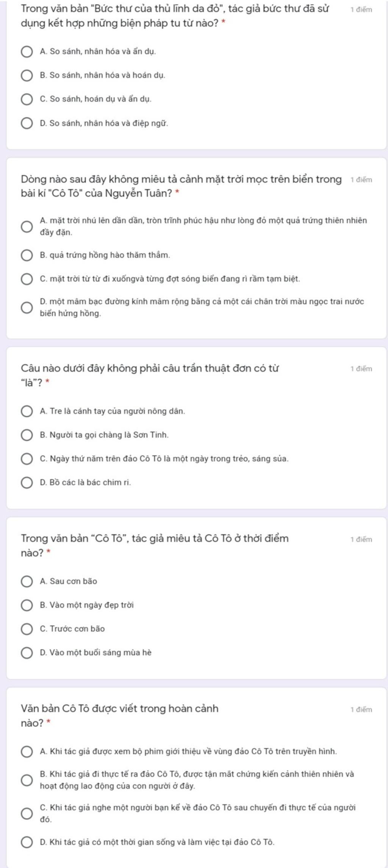388x868 pixels.
Task: Select answer D. một mâm bạc đường kính
Action: coord(27,308)
